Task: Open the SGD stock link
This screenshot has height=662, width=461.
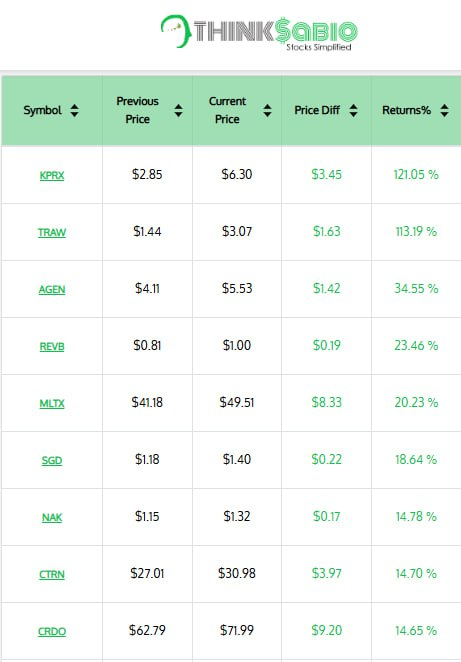Action: tap(52, 460)
